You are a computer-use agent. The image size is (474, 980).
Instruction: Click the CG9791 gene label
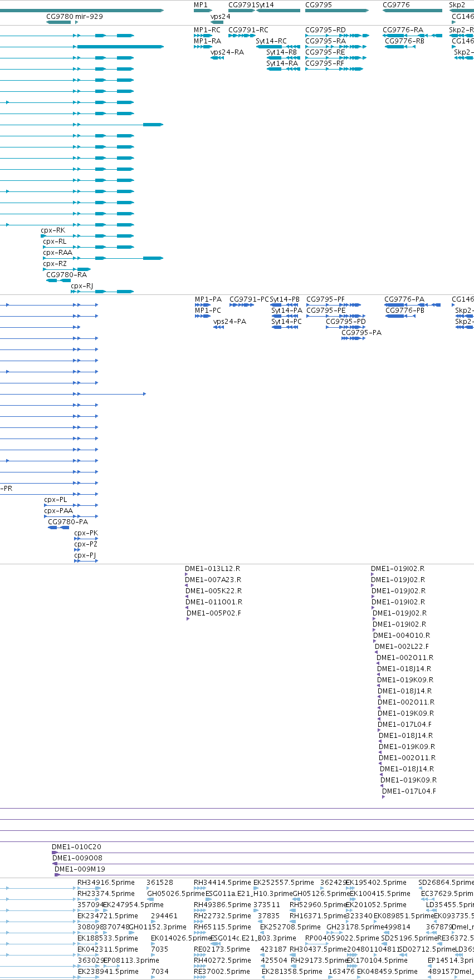tap(242, 4)
